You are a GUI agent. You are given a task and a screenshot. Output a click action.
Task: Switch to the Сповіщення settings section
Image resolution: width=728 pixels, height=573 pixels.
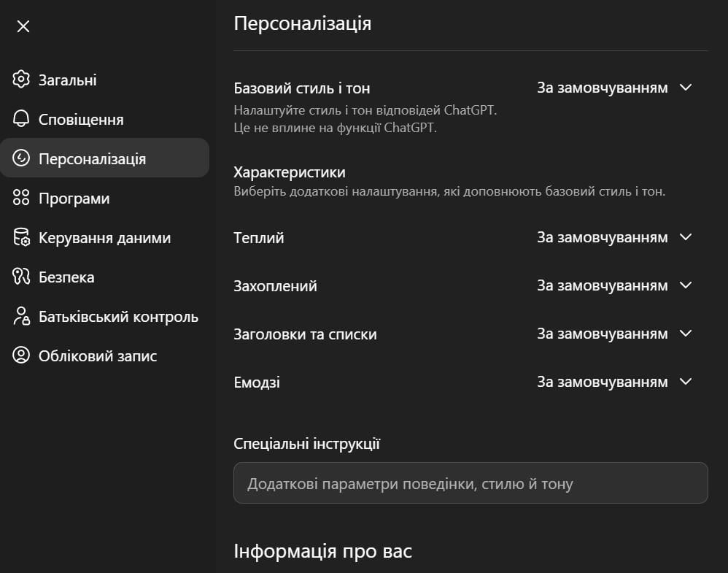coord(80,119)
